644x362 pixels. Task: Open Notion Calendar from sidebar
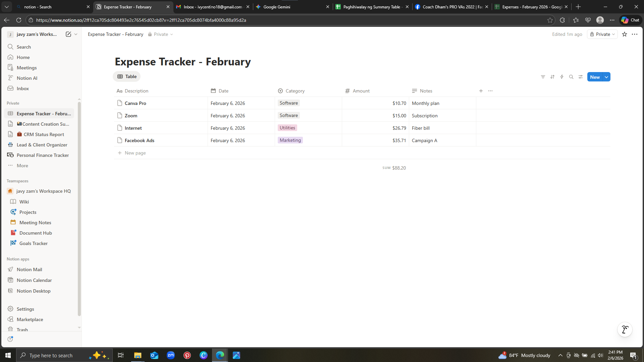click(34, 280)
